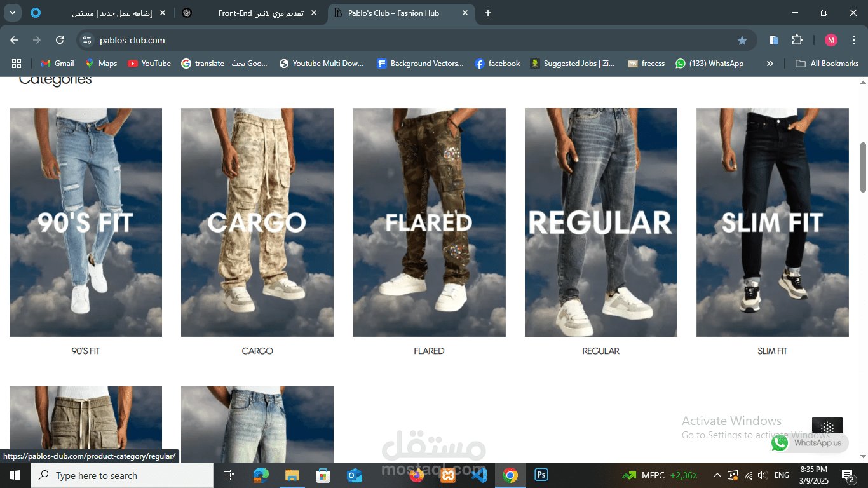
Task: Close the Front-End tab
Action: [314, 13]
